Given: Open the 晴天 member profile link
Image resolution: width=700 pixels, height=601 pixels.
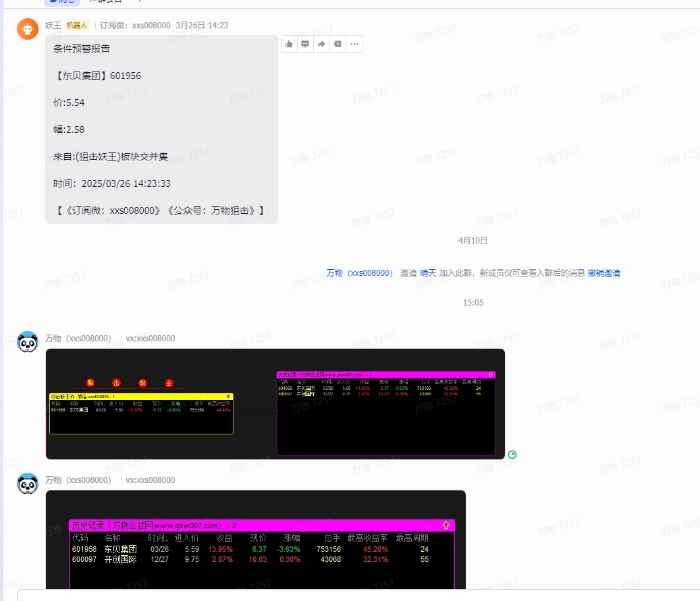Looking at the screenshot, I should [x=428, y=273].
